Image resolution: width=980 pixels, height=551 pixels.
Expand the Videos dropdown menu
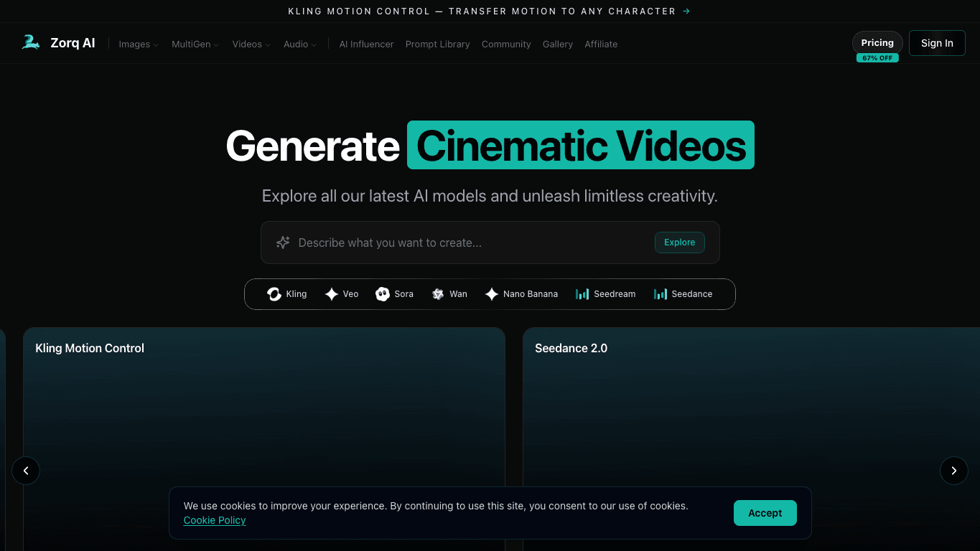click(251, 44)
